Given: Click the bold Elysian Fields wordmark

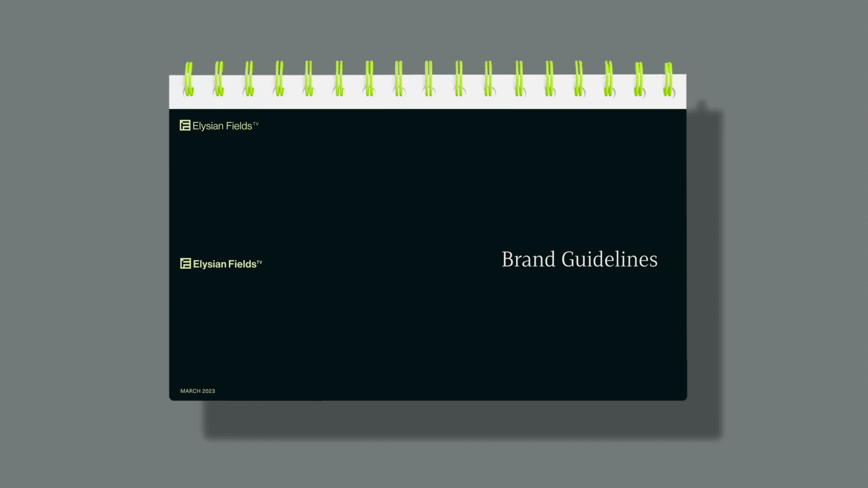Looking at the screenshot, I should (x=225, y=264).
